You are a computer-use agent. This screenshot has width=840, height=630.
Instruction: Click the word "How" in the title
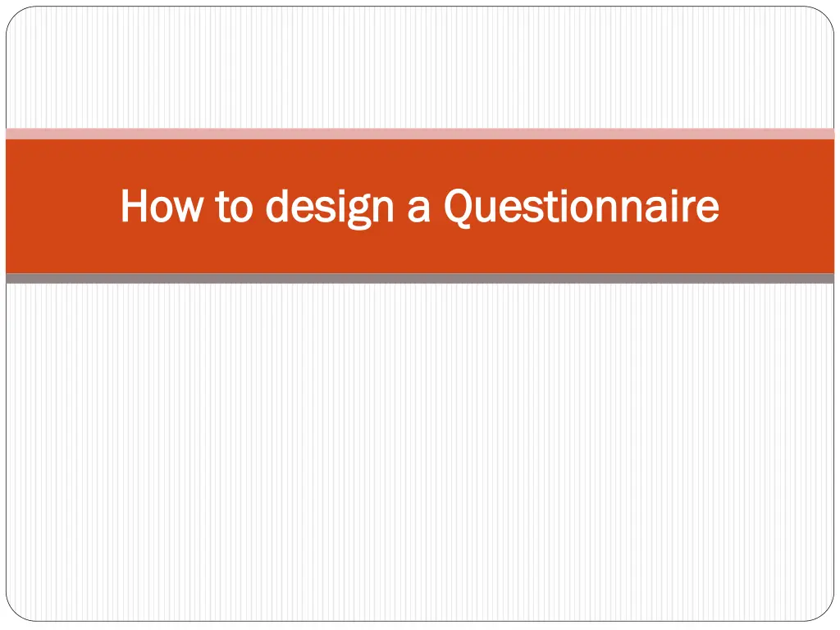point(160,207)
